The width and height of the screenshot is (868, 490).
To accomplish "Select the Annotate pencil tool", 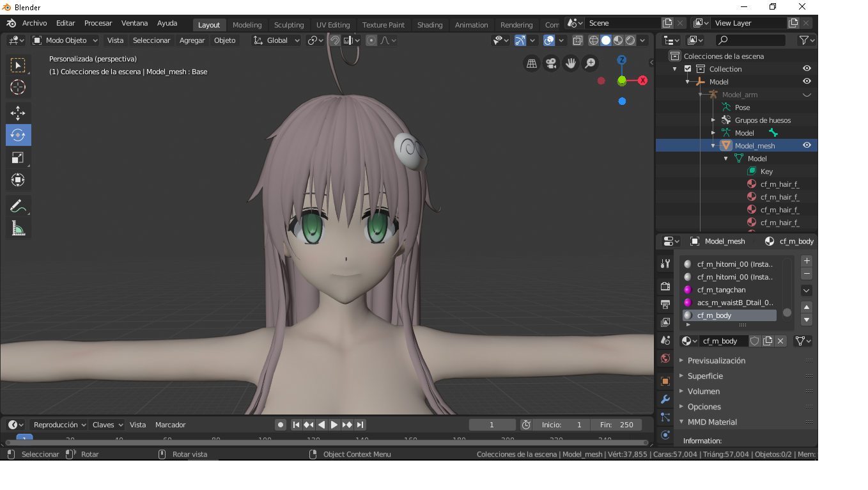I will pos(18,206).
